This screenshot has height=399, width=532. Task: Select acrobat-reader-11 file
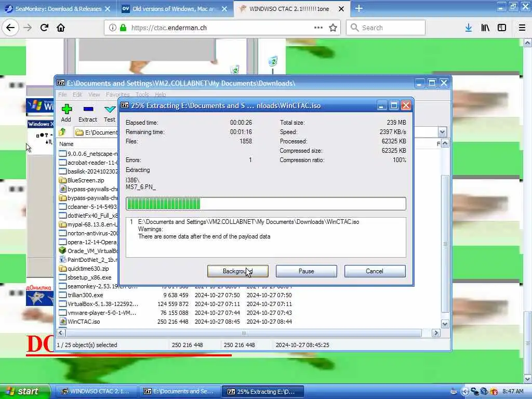[x=88, y=163]
